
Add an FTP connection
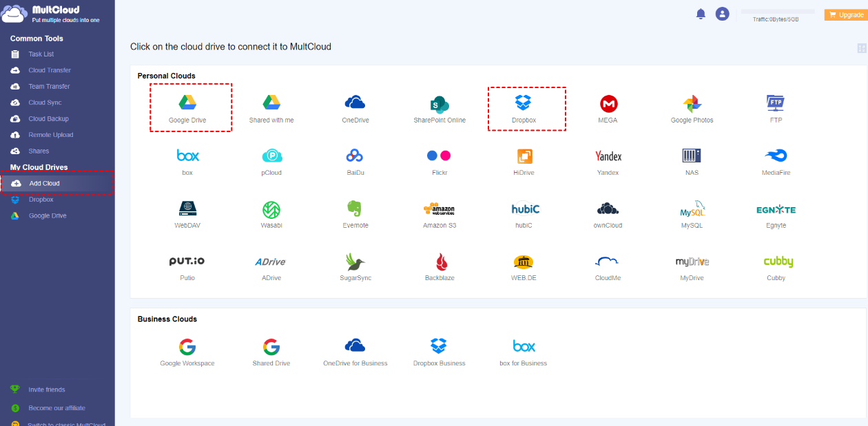coord(776,109)
